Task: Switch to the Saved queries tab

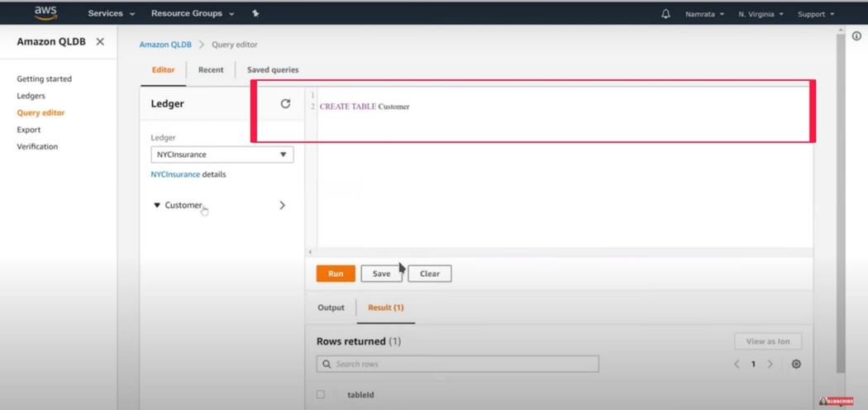Action: pos(273,70)
